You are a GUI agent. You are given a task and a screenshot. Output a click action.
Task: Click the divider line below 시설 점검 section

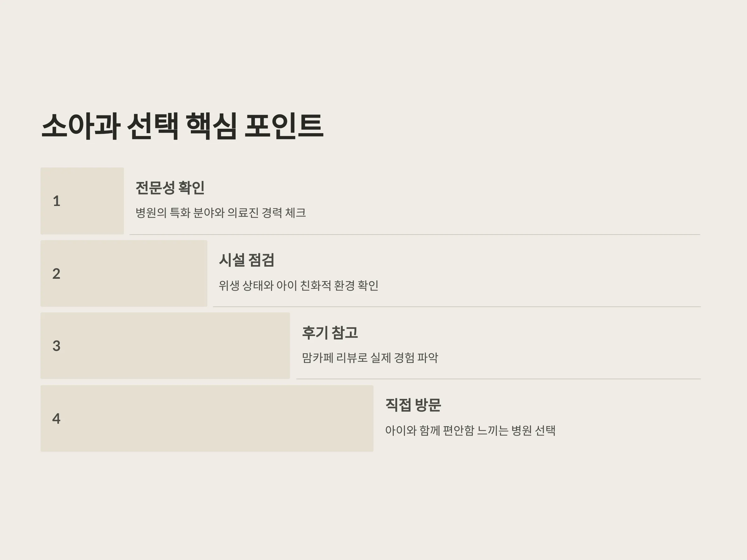click(457, 307)
